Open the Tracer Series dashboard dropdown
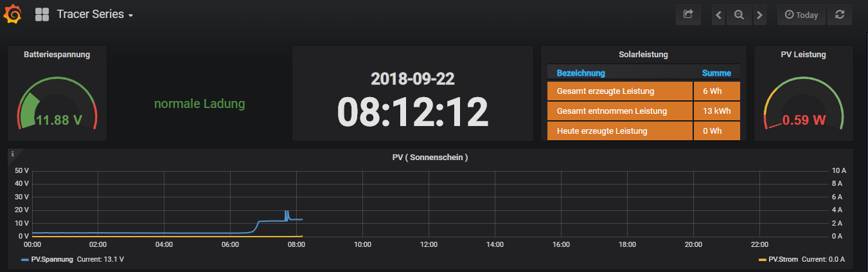Image resolution: width=868 pixels, height=272 pixels. tap(94, 14)
